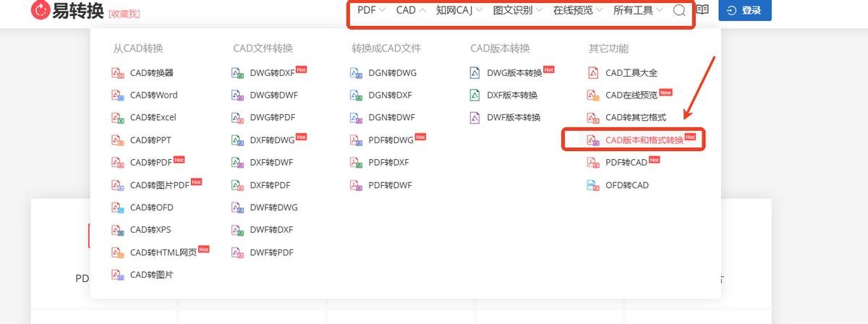Open the 所有工具 dropdown
This screenshot has height=324, width=868.
click(x=637, y=10)
